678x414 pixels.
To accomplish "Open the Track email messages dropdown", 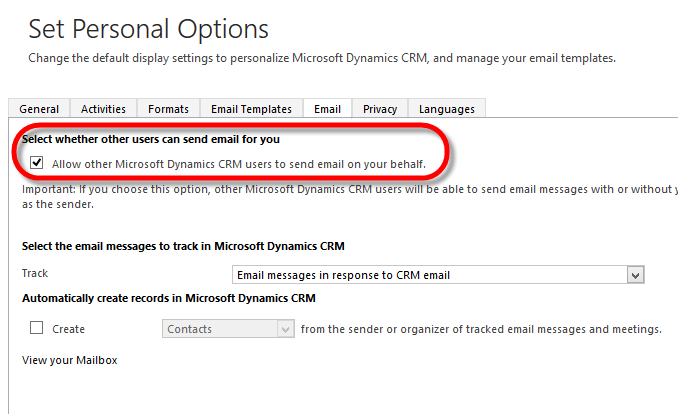I will tap(438, 275).
